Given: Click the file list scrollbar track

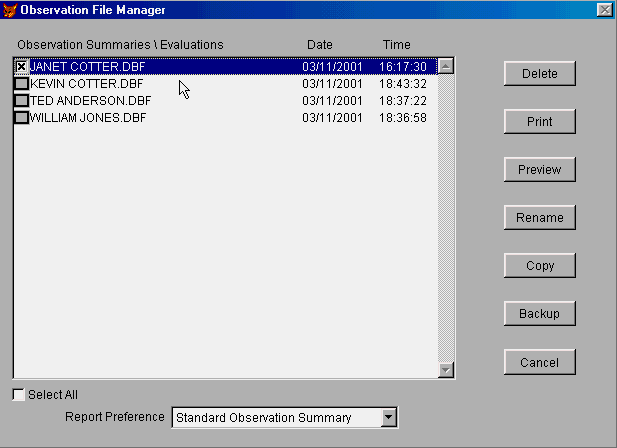Looking at the screenshot, I should click(x=446, y=218).
